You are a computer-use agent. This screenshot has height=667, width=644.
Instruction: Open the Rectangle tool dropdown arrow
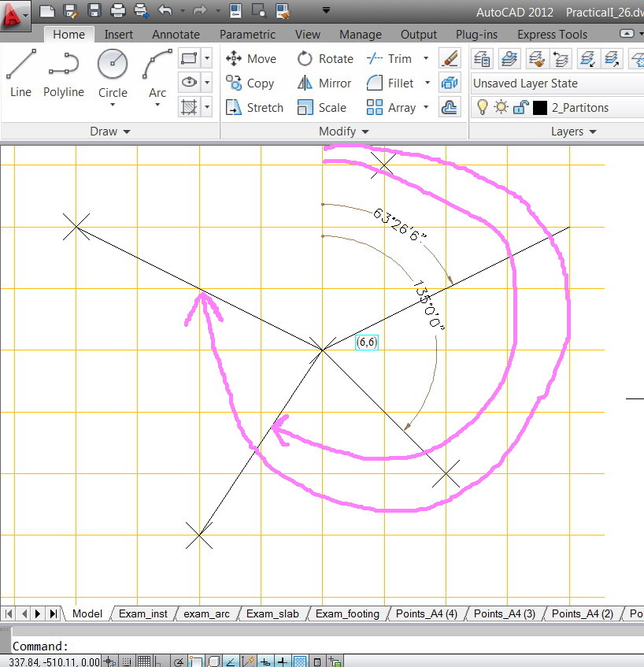pyautogui.click(x=207, y=58)
